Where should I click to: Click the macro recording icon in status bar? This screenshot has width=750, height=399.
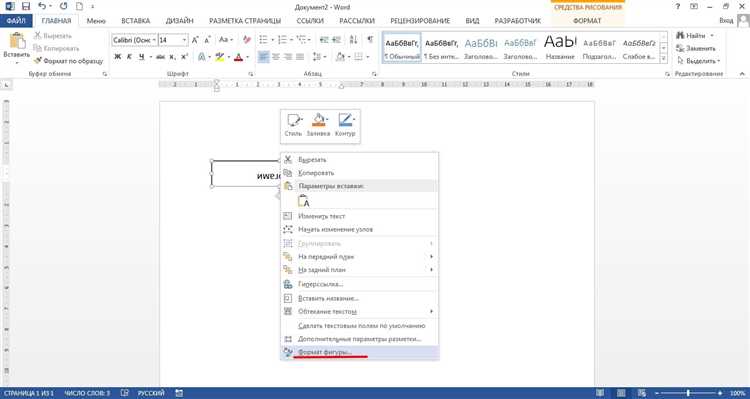pyautogui.click(x=178, y=393)
